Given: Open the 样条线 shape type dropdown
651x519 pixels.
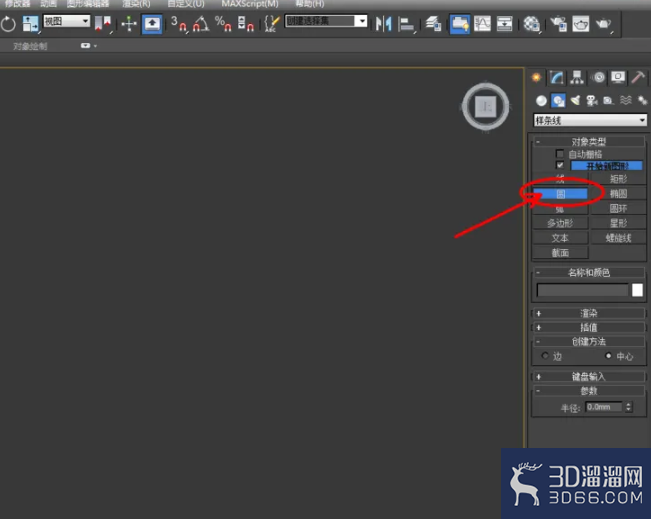Looking at the screenshot, I should 590,120.
